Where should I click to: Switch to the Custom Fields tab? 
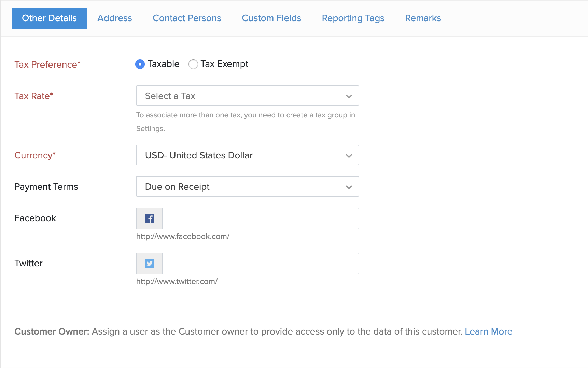(x=271, y=18)
